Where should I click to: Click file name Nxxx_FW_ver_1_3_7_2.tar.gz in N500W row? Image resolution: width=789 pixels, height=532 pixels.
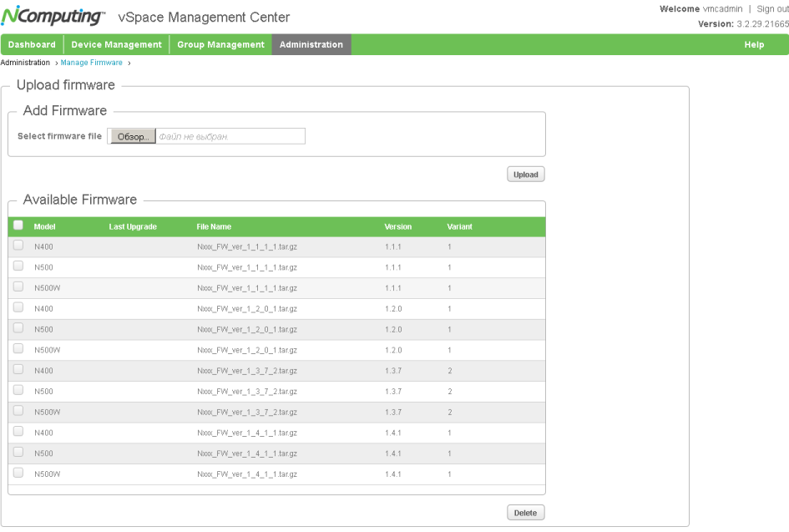click(247, 412)
